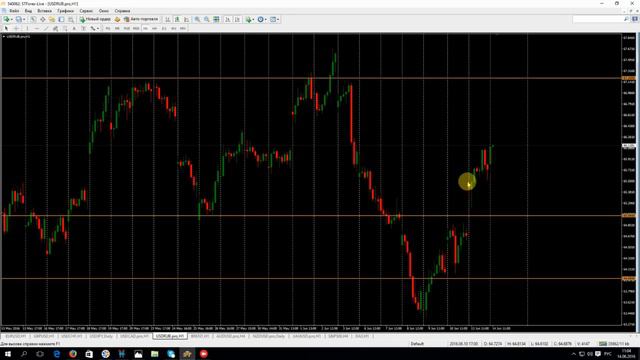Screen dimensions: 640x360
Task: Open the Сервис menu
Action: pos(86,11)
